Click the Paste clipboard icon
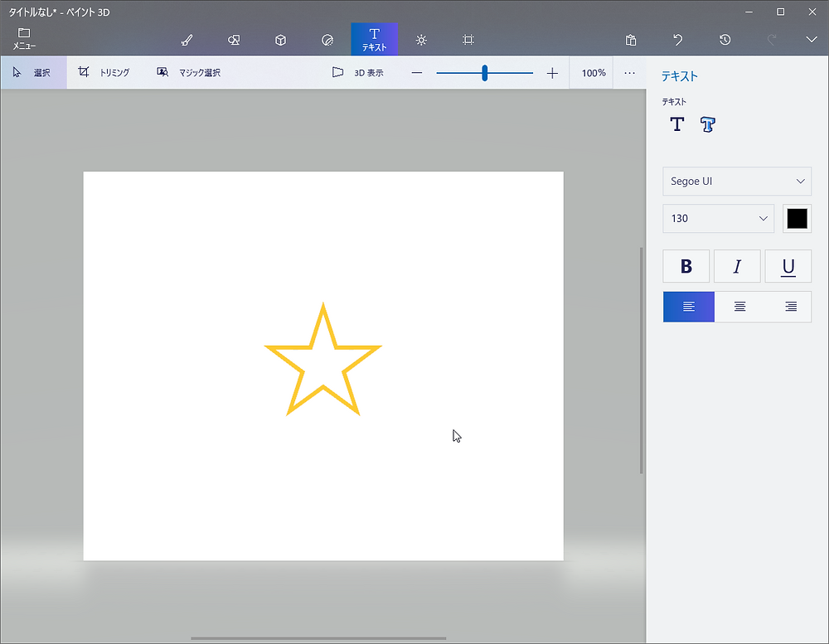This screenshot has height=644, width=829. click(631, 40)
